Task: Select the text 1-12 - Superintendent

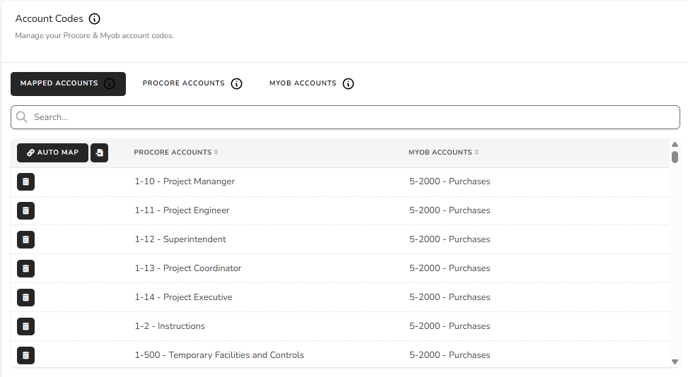Action: click(180, 239)
